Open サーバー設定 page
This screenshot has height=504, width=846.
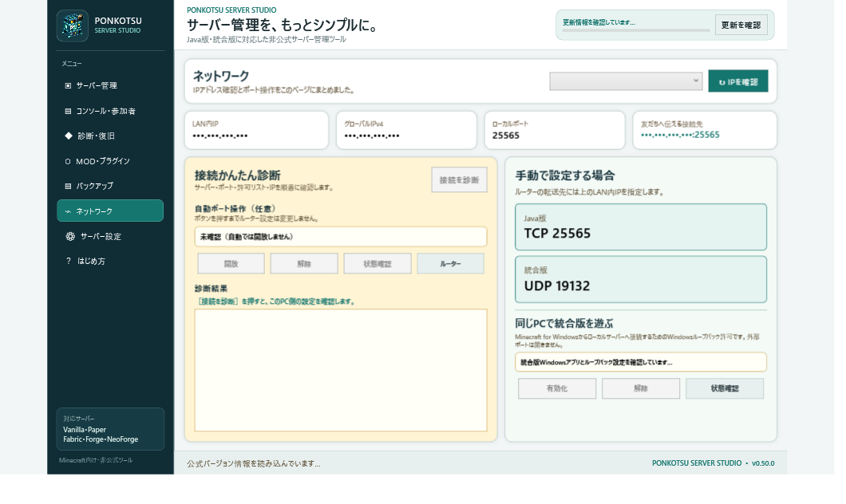pyautogui.click(x=110, y=236)
